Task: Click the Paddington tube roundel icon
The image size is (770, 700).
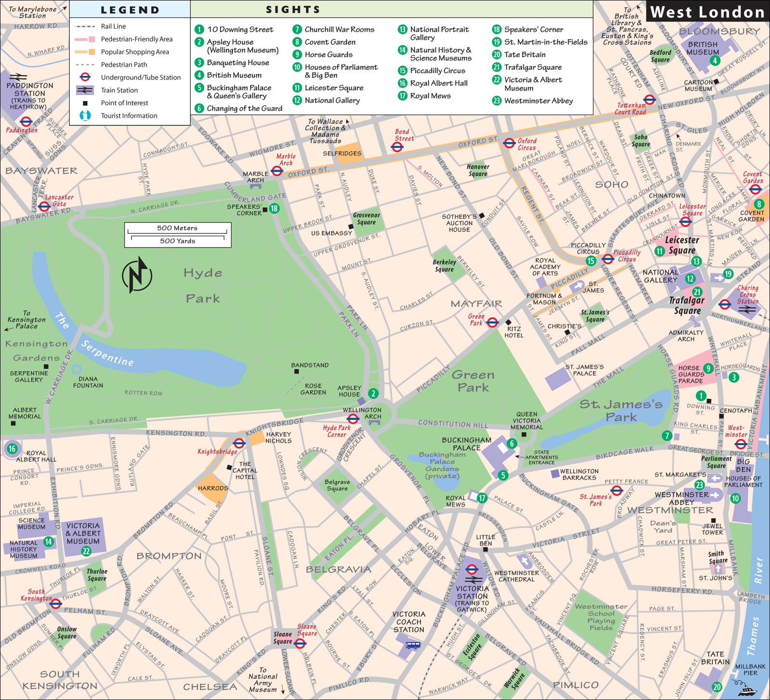Action: coord(26,121)
